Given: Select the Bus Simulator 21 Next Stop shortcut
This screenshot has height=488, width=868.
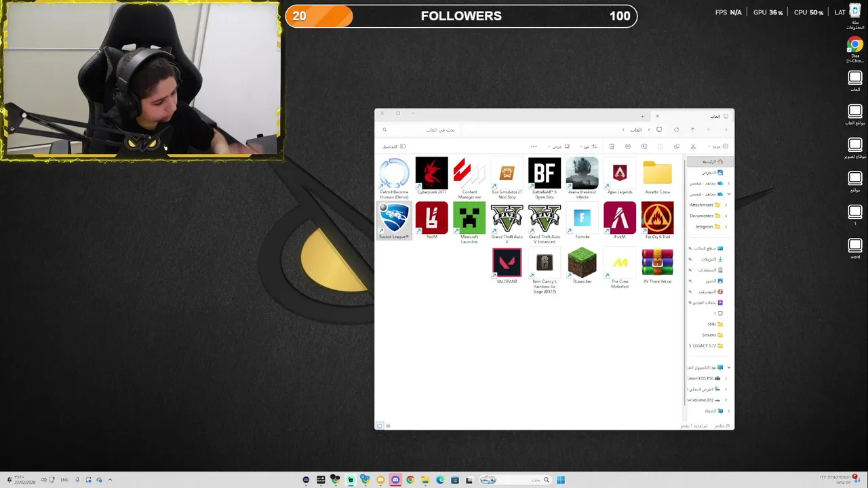Looking at the screenshot, I should point(507,178).
